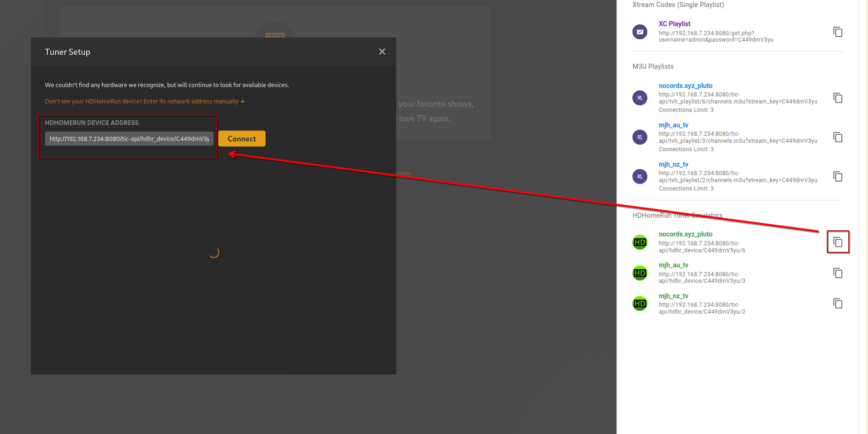This screenshot has height=434, width=868.
Task: Open the XC Playlist link
Action: tap(674, 23)
